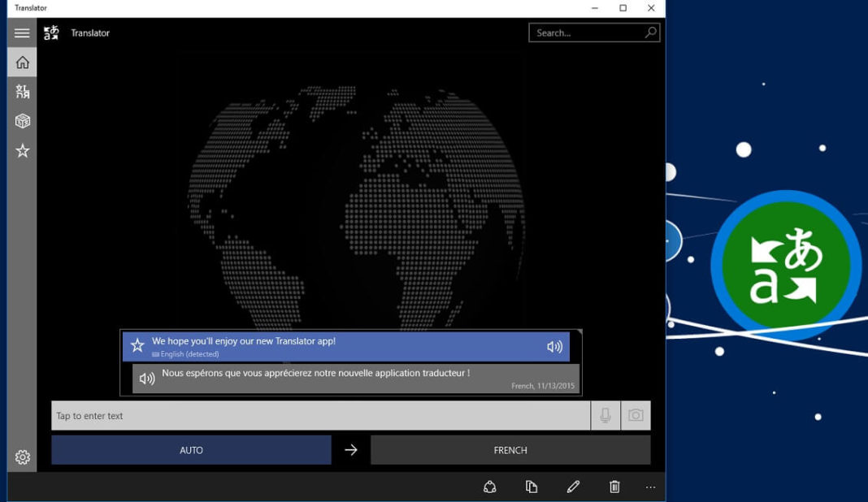
Task: Share the translation using the share icon
Action: click(x=492, y=486)
